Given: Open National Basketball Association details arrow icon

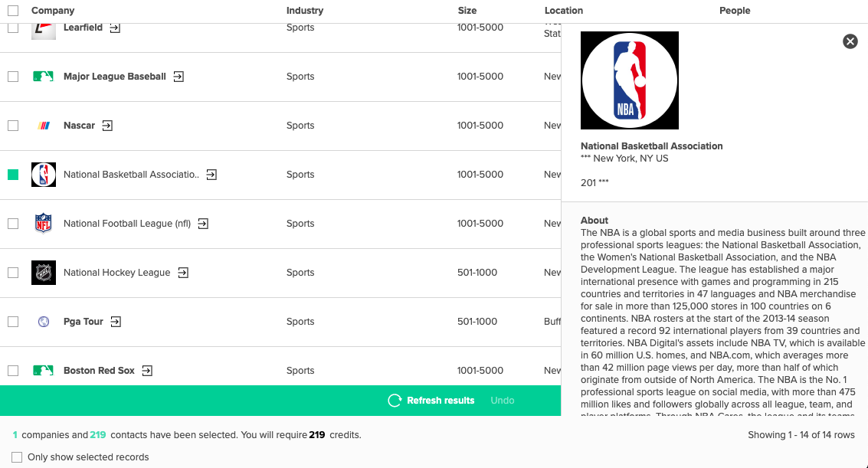Looking at the screenshot, I should (x=211, y=175).
